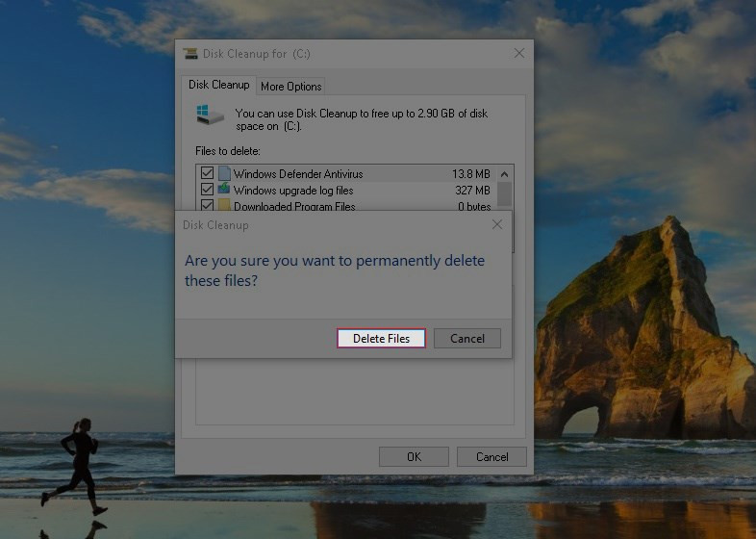Click OK in the main Disk Cleanup window

[x=414, y=456]
